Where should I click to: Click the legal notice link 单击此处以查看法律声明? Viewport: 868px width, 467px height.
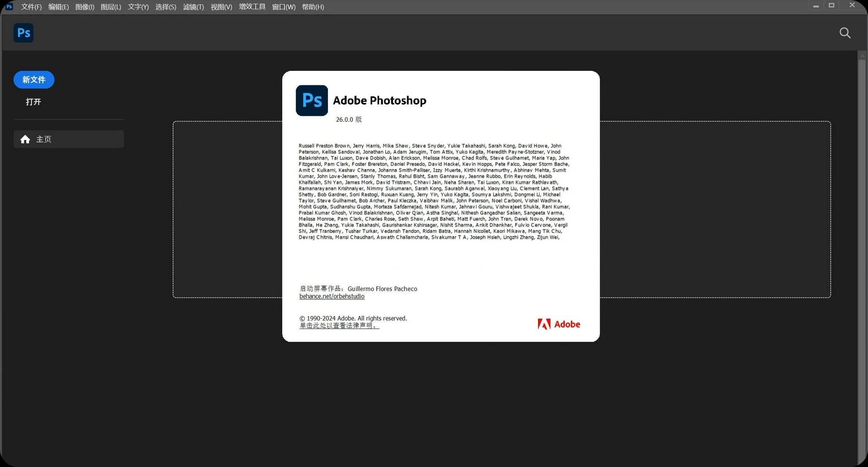tap(339, 325)
